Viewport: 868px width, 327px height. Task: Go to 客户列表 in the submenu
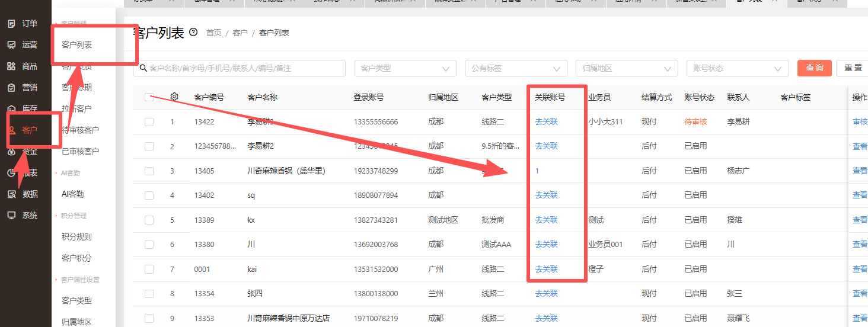tap(77, 45)
